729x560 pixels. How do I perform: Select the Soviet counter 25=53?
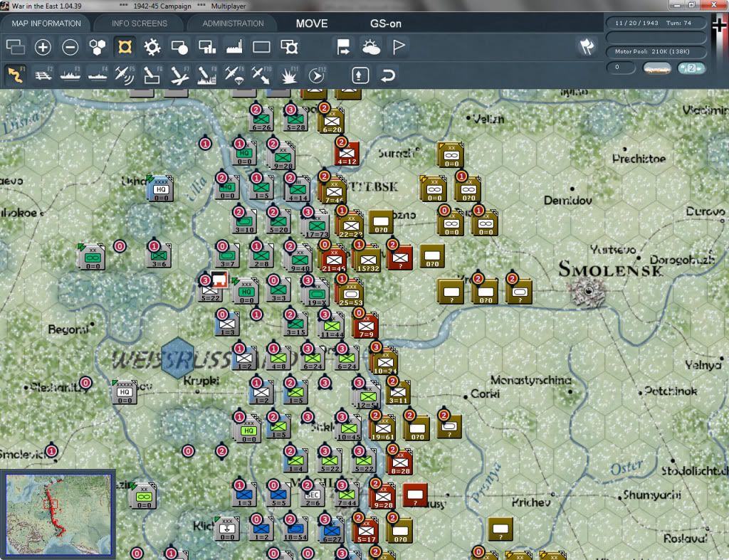(x=351, y=294)
